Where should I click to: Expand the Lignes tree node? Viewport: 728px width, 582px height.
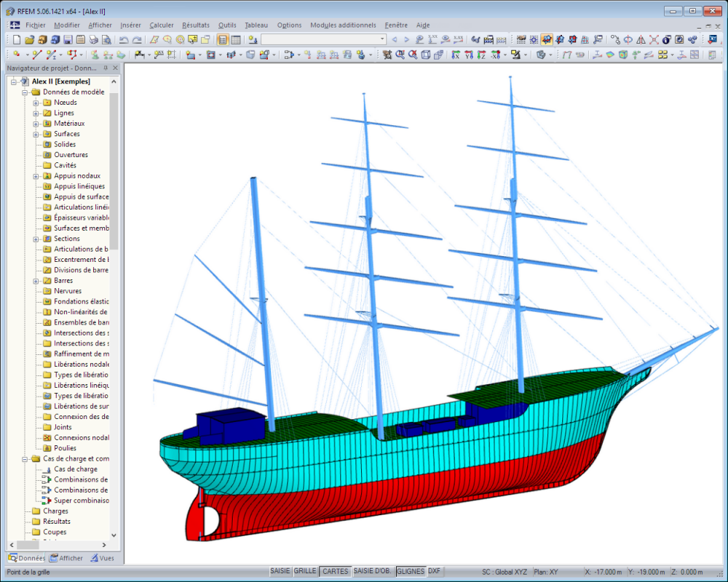point(36,113)
